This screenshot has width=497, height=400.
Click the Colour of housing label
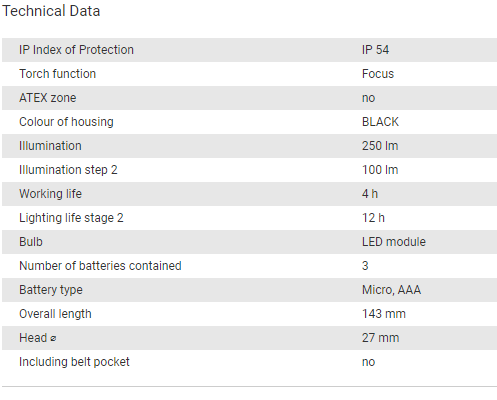point(66,122)
